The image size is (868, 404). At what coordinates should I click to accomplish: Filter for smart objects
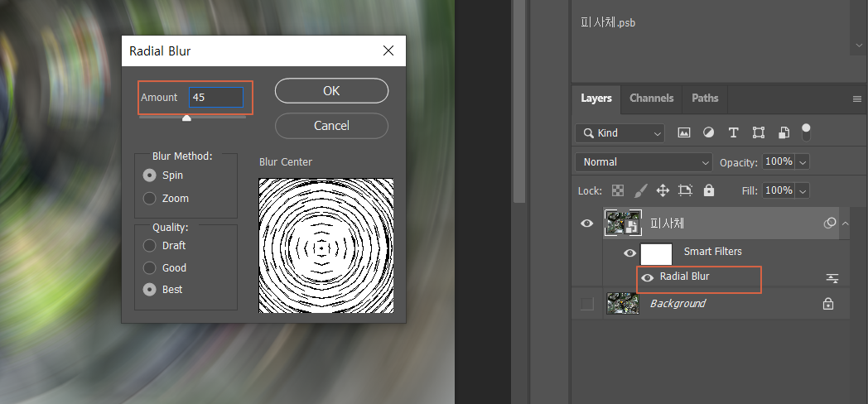(784, 132)
